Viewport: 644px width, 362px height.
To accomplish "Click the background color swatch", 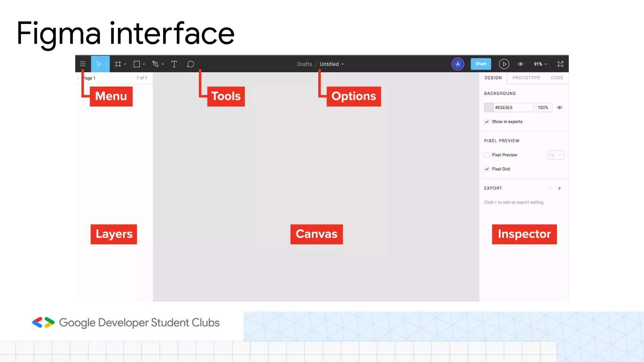I will tap(489, 107).
